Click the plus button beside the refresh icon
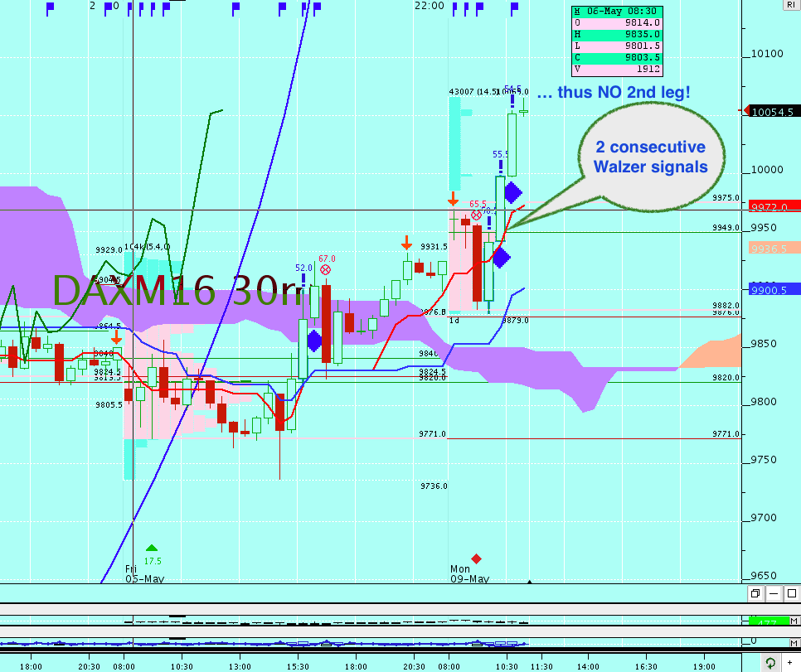The width and height of the screenshot is (801, 672). point(789,663)
